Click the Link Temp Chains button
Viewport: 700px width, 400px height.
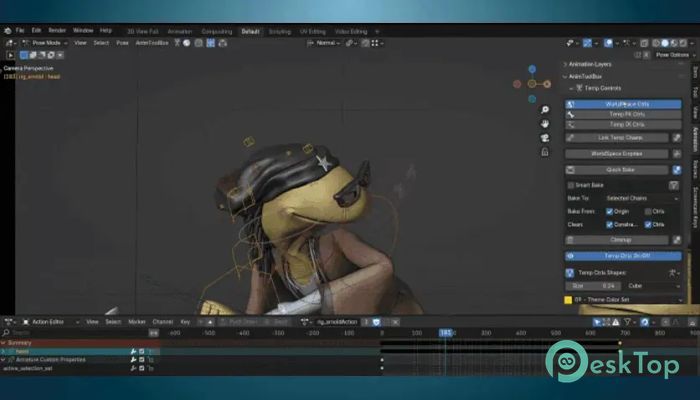[x=617, y=138]
